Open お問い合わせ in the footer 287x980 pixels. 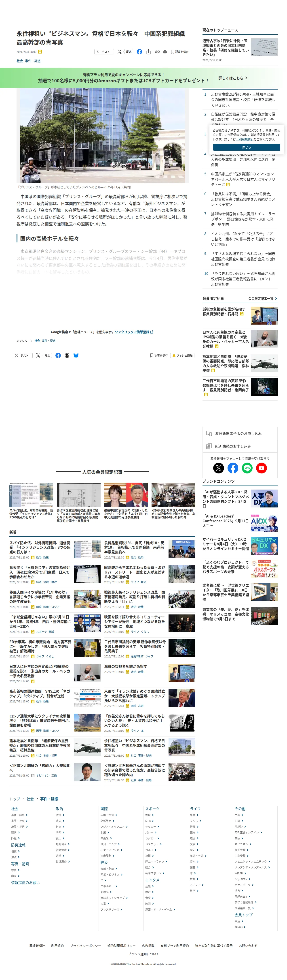pos(248,946)
